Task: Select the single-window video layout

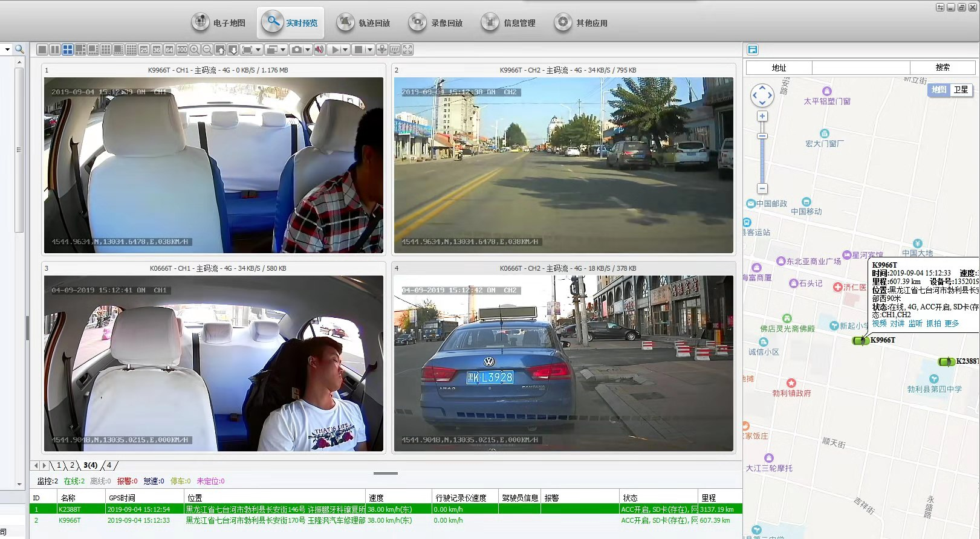Action: coord(42,50)
